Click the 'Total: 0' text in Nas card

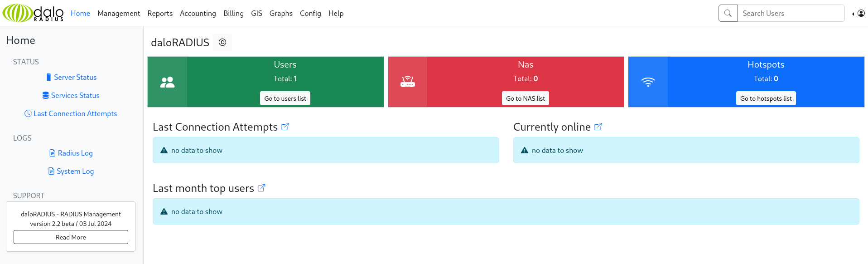526,78
